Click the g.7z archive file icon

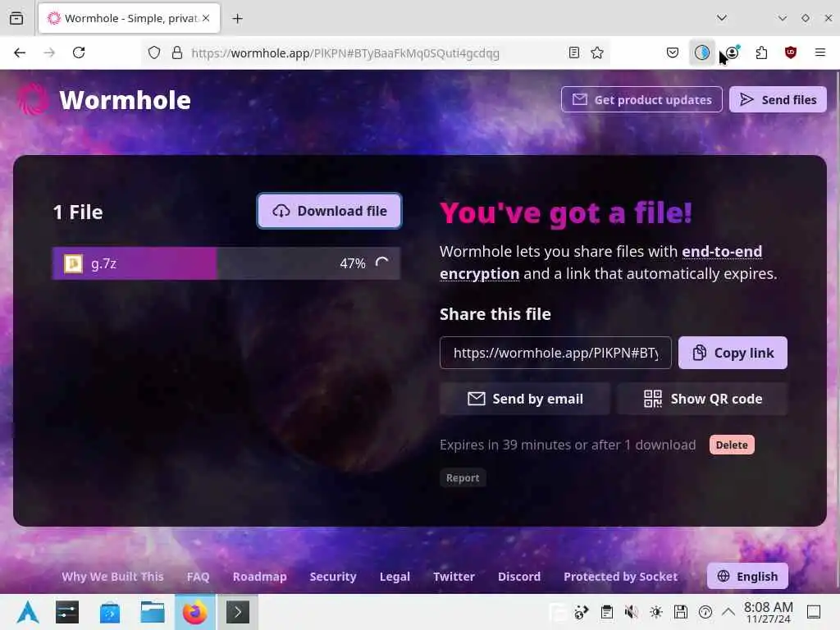click(73, 263)
